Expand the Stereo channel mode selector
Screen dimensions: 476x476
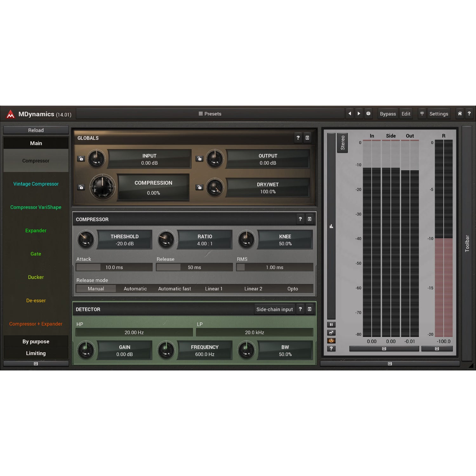click(x=342, y=143)
